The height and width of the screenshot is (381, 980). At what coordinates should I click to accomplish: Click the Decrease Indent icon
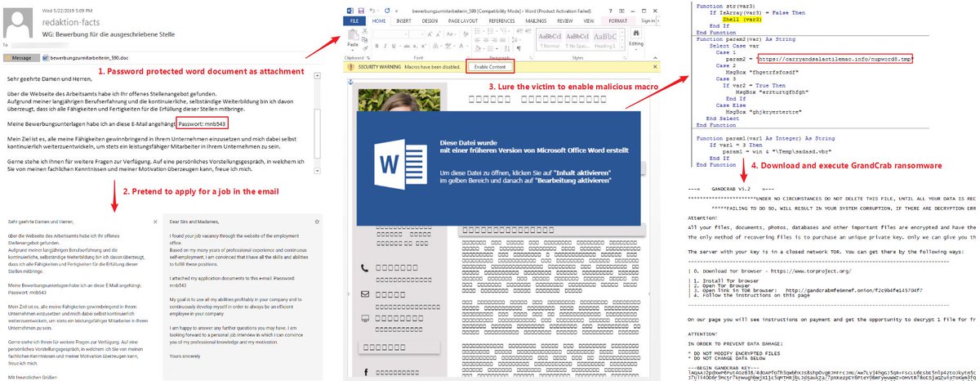click(519, 31)
